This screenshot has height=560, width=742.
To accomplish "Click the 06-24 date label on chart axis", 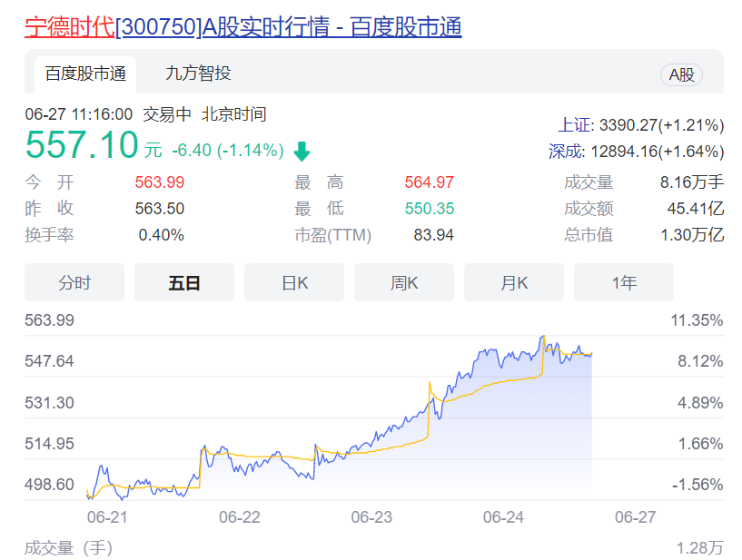I will click(503, 517).
